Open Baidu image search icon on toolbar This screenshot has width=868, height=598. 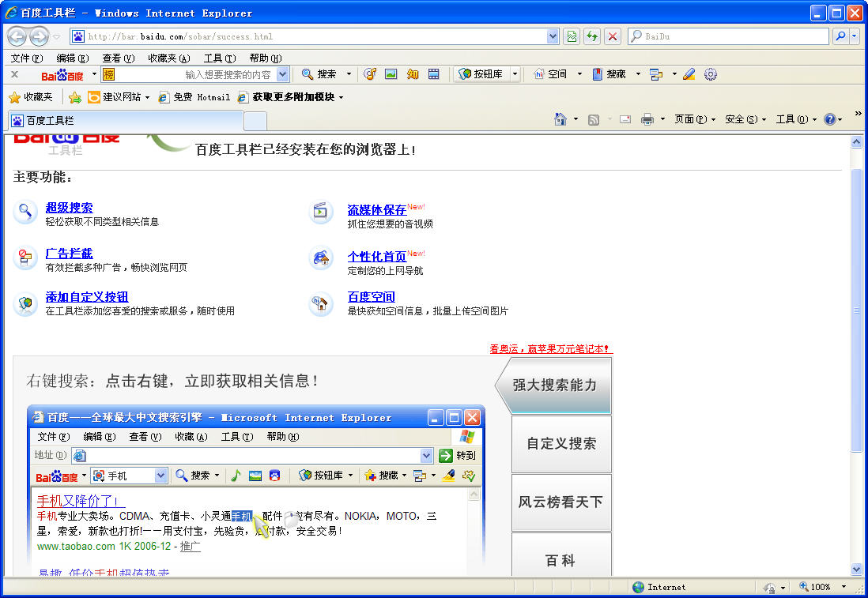point(391,74)
